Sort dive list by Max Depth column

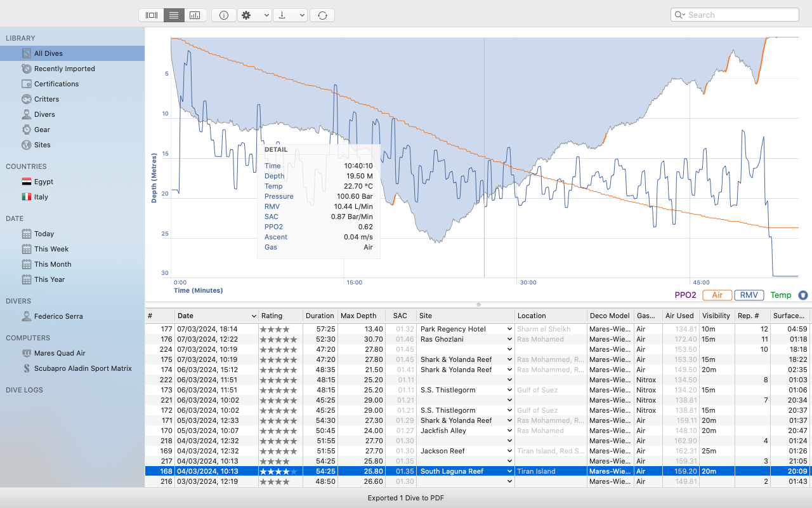358,316
